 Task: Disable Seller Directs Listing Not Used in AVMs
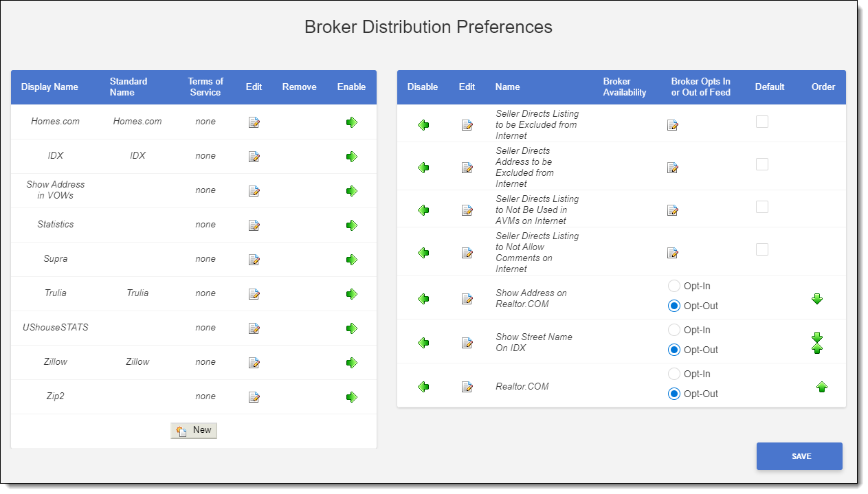(423, 210)
